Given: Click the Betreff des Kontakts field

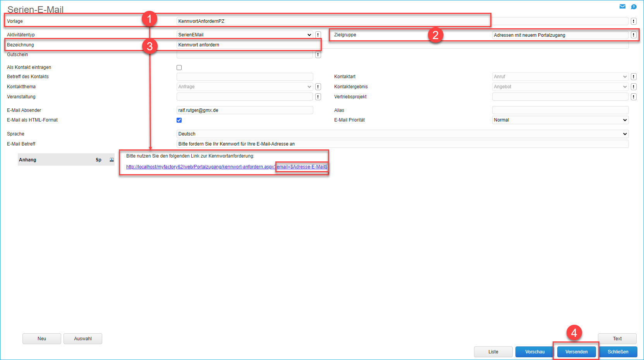Looking at the screenshot, I should [245, 77].
